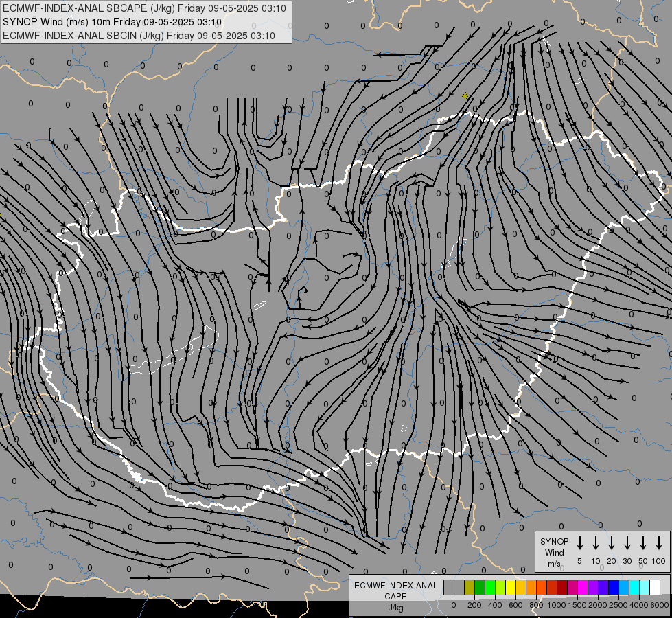Click the 1000 tick on CAPE scale
This screenshot has width=672, height=618.
click(557, 605)
